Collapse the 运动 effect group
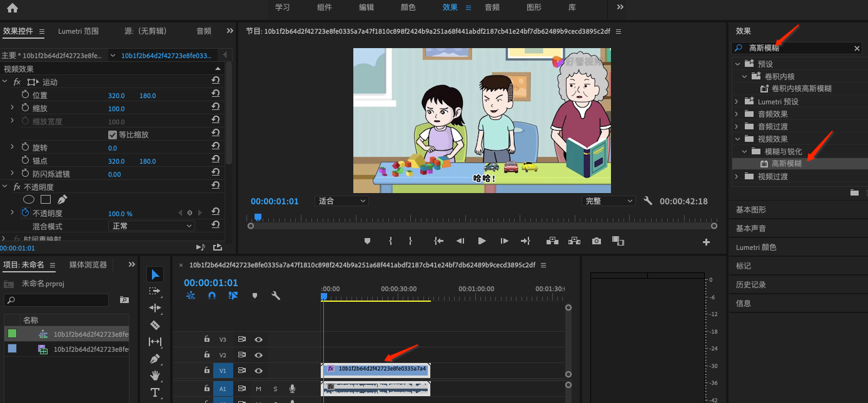Viewport: 868px width, 403px height. [5, 82]
